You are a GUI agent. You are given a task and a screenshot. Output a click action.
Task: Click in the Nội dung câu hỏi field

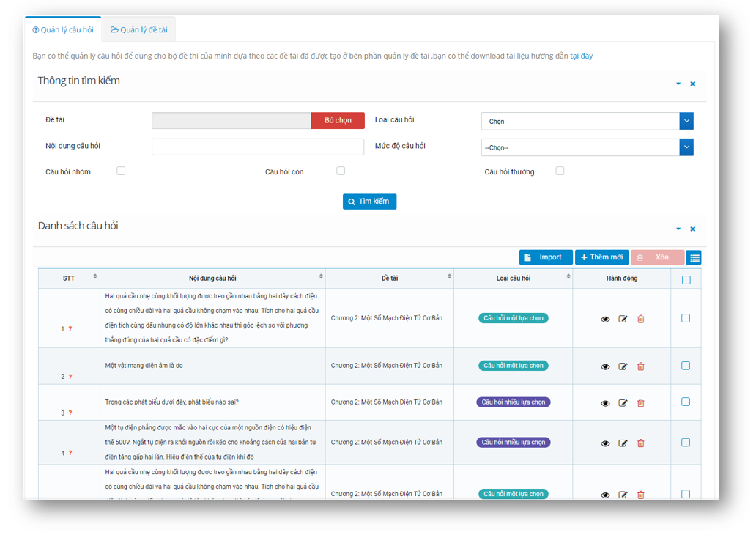pos(257,147)
